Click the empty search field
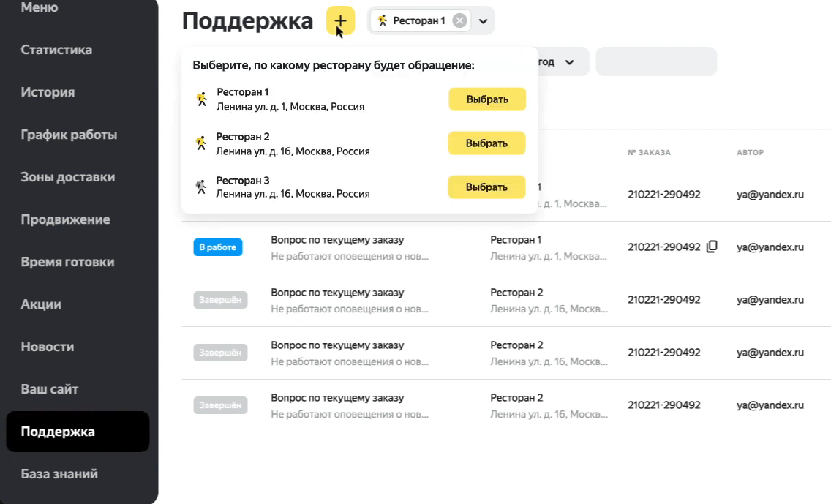Viewport: 831px width, 504px height. (x=656, y=62)
